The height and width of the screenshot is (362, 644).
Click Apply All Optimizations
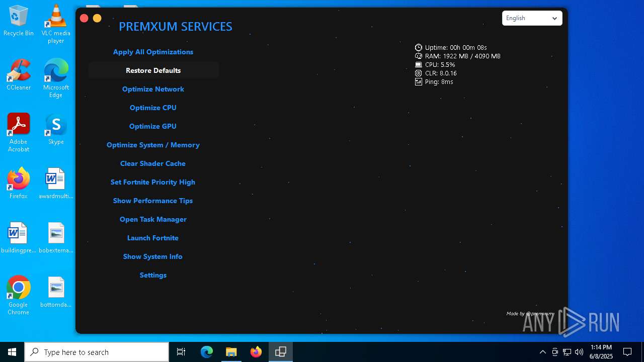point(153,52)
